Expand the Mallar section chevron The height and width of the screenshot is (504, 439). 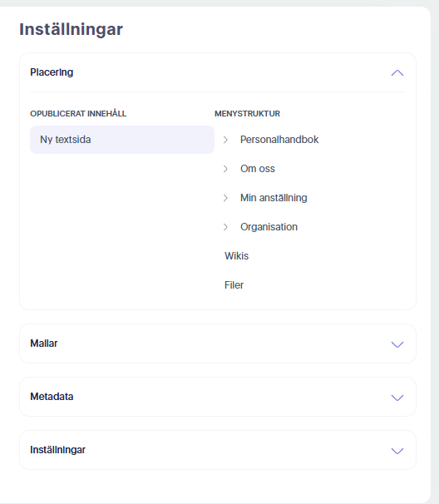click(x=397, y=344)
